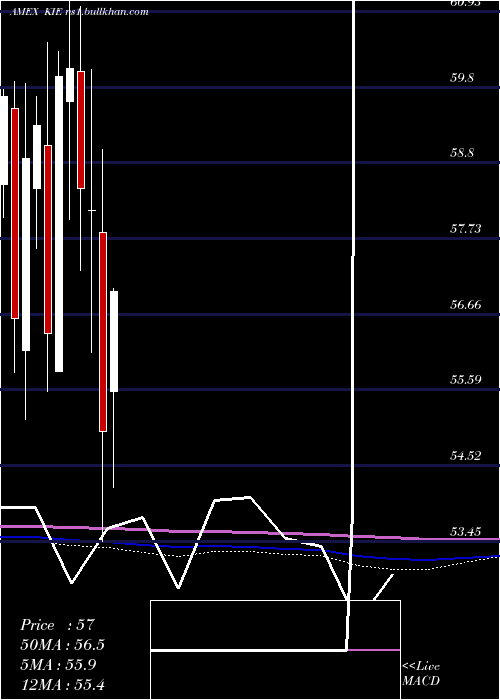Click the 50MA : 56.5 readout

click(x=63, y=645)
